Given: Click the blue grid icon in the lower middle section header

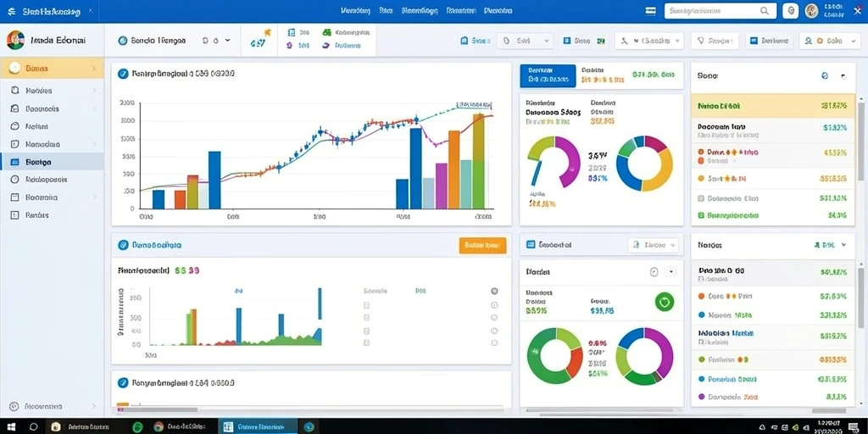Looking at the screenshot, I should (531, 244).
